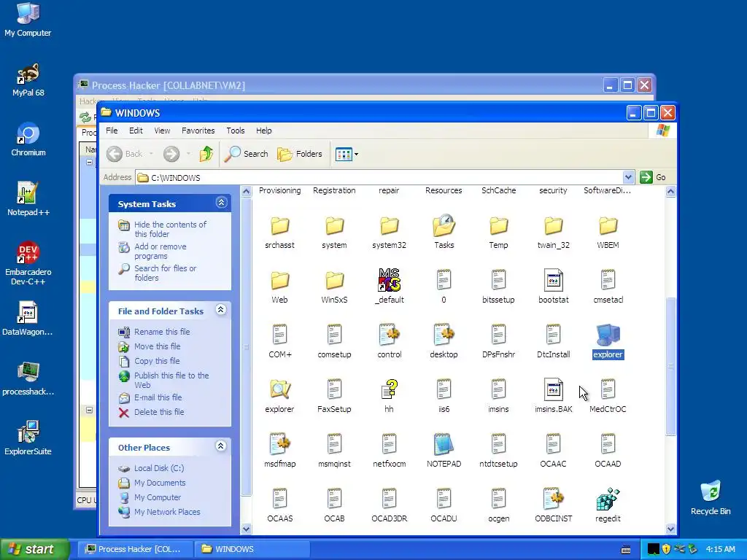Open My Network Places link
The image size is (747, 560).
pos(167,512)
